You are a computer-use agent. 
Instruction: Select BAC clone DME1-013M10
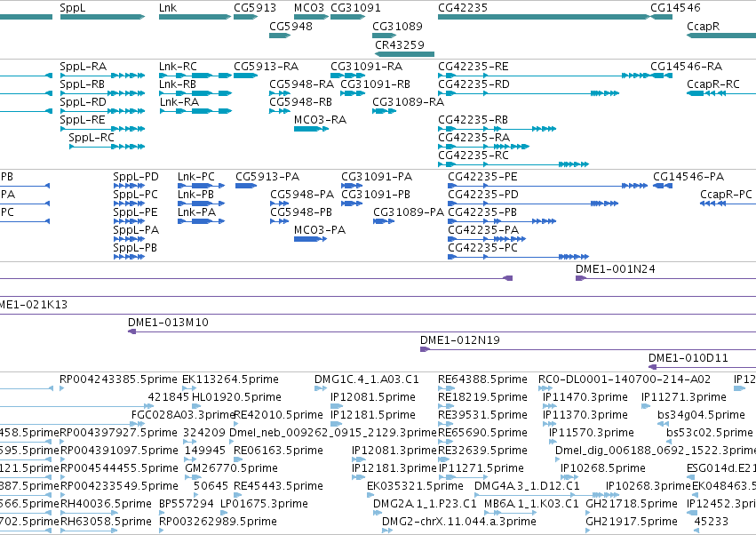click(442, 331)
